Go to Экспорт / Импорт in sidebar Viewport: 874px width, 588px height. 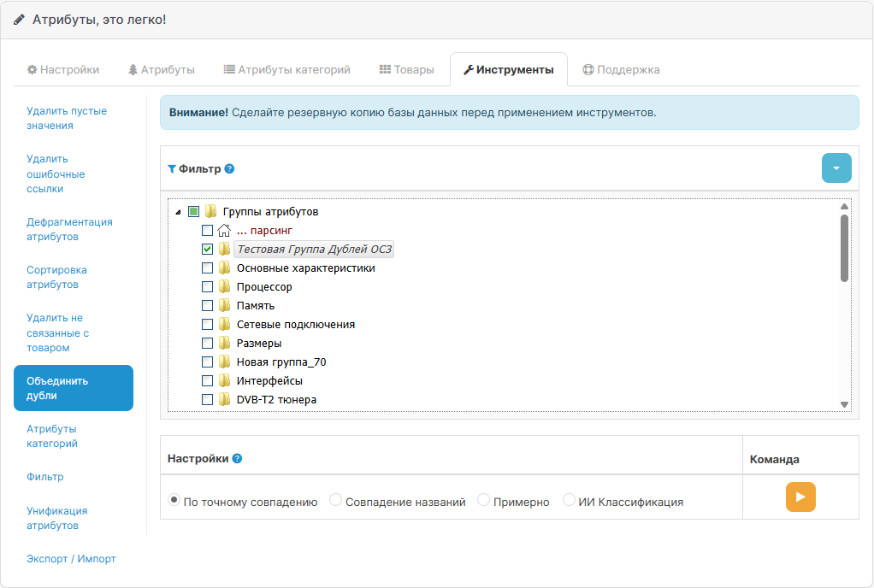71,559
